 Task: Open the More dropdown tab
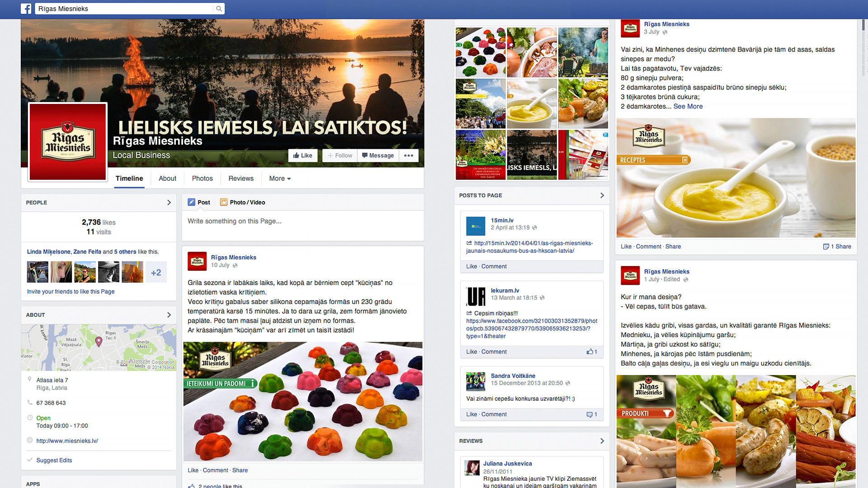(280, 178)
